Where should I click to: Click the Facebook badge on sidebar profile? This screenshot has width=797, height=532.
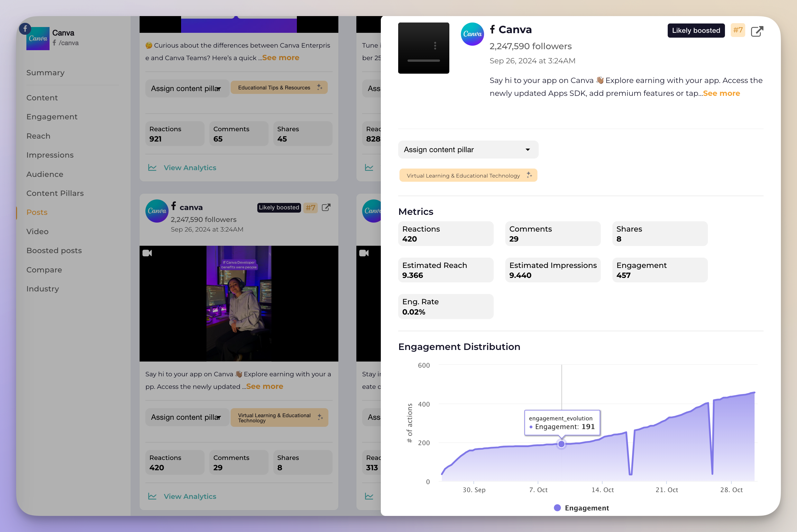pos(25,29)
